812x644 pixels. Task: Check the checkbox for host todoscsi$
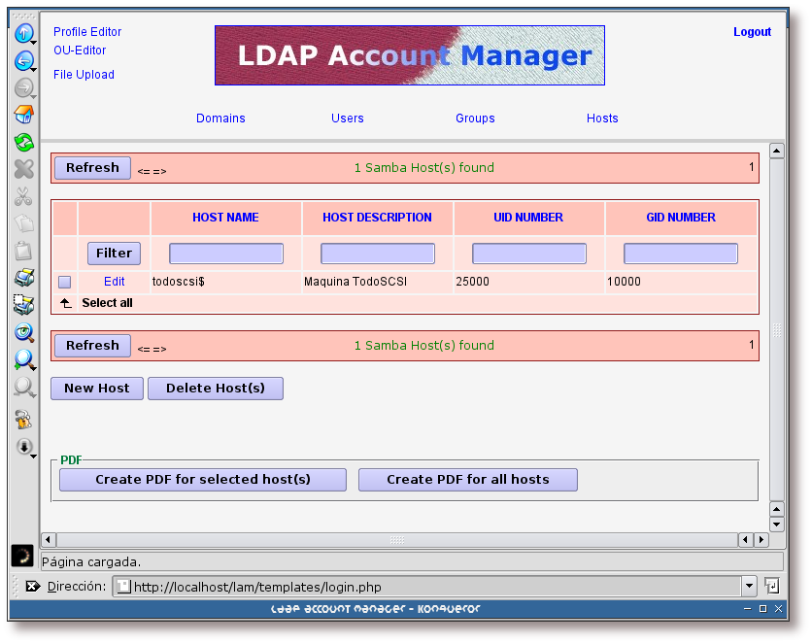[x=65, y=282]
